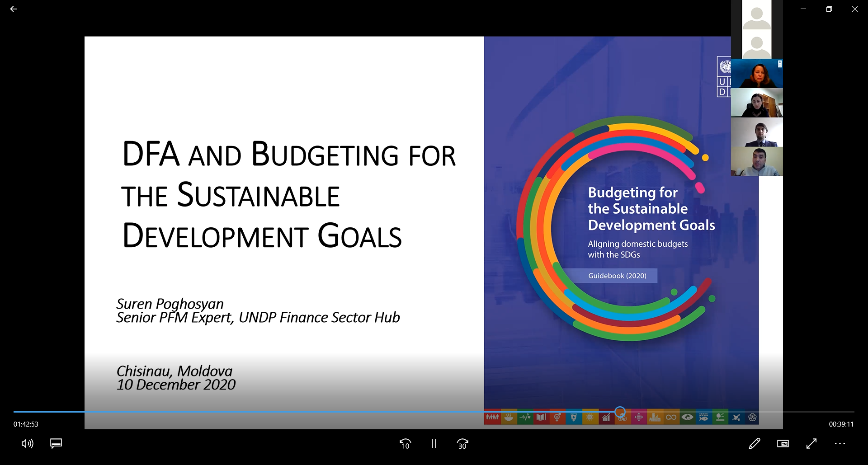
Task: Click the seek bar playhead circle
Action: pyautogui.click(x=620, y=412)
